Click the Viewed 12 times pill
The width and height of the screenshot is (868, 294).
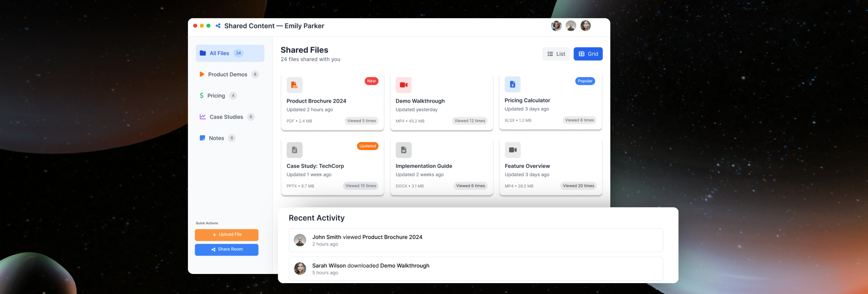point(469,121)
